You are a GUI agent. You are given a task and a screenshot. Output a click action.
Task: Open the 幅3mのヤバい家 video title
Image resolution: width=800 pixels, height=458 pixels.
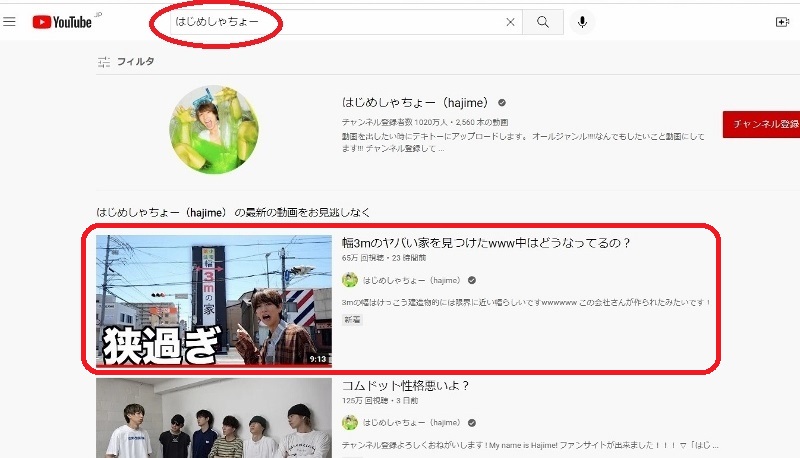click(x=486, y=243)
